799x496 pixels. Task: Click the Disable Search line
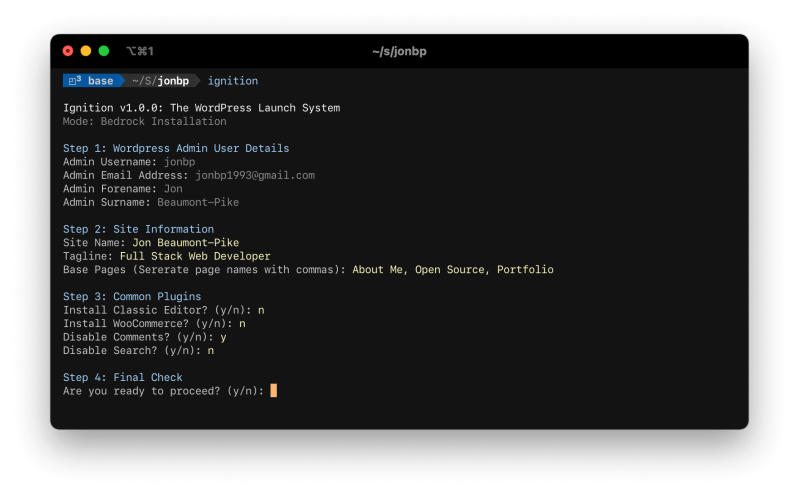pyautogui.click(x=139, y=351)
